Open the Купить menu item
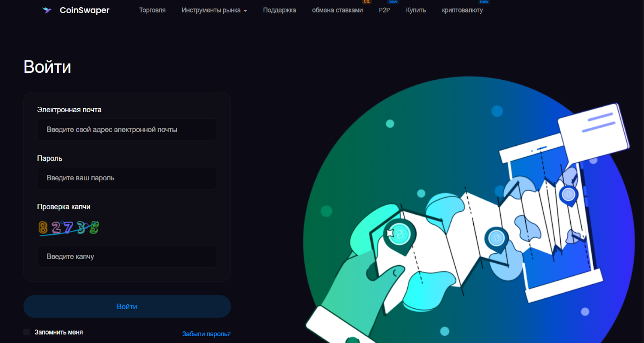The image size is (644, 343). [x=416, y=10]
